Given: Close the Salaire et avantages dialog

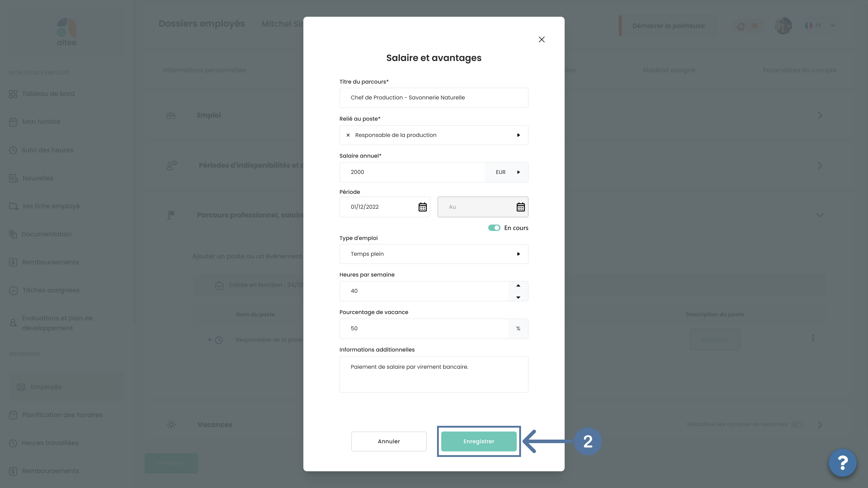Looking at the screenshot, I should point(541,39).
